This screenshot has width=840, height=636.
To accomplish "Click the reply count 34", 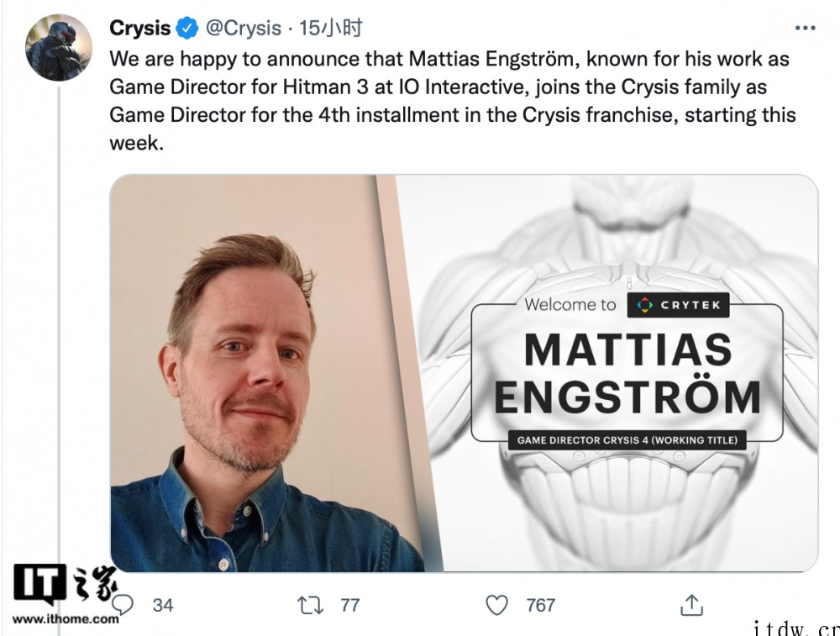I will click(163, 606).
